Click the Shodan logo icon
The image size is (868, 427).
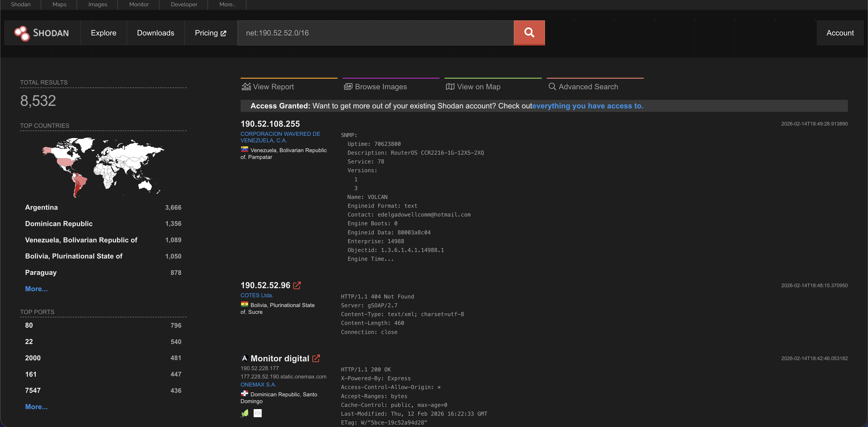point(22,33)
